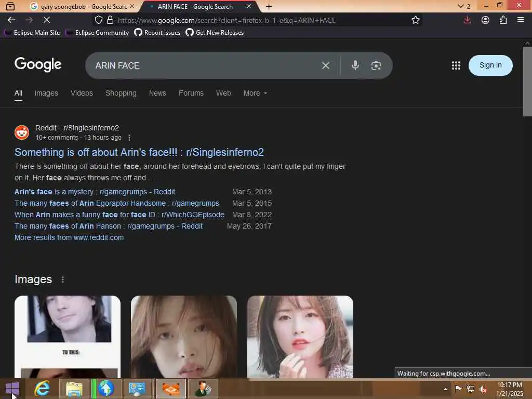Open Firefox downloads panel
The width and height of the screenshot is (532, 399).
tap(467, 20)
